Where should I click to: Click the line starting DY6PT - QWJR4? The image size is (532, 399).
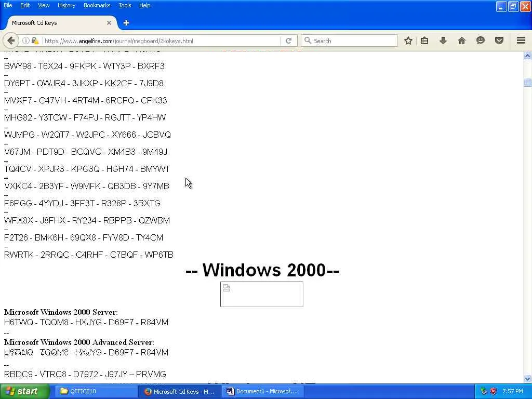pyautogui.click(x=84, y=83)
